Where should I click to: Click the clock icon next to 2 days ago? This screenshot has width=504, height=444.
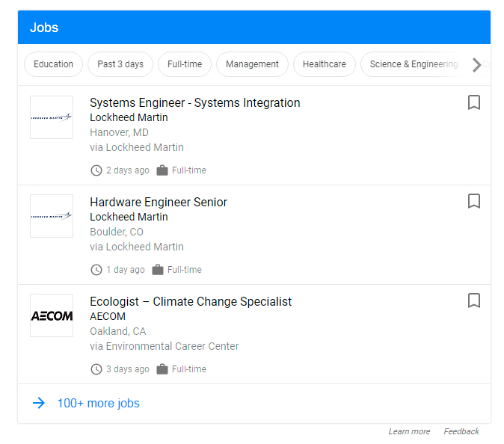click(x=96, y=170)
